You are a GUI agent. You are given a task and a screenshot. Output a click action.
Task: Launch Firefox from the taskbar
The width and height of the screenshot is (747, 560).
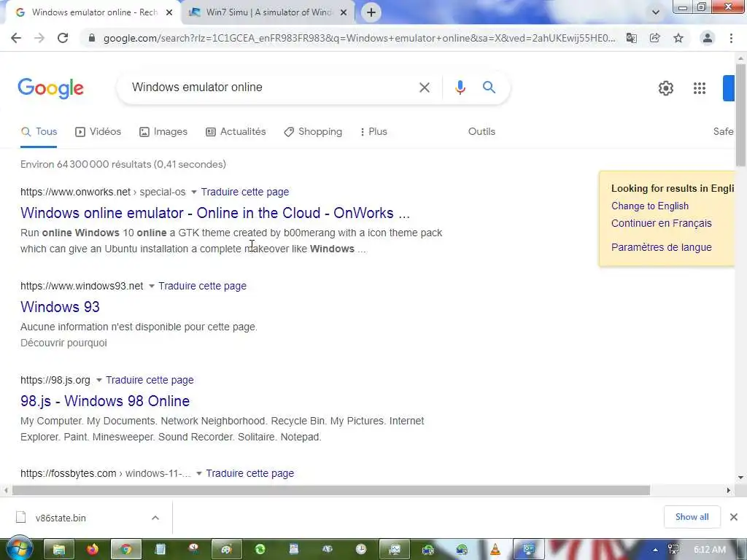coord(92,550)
